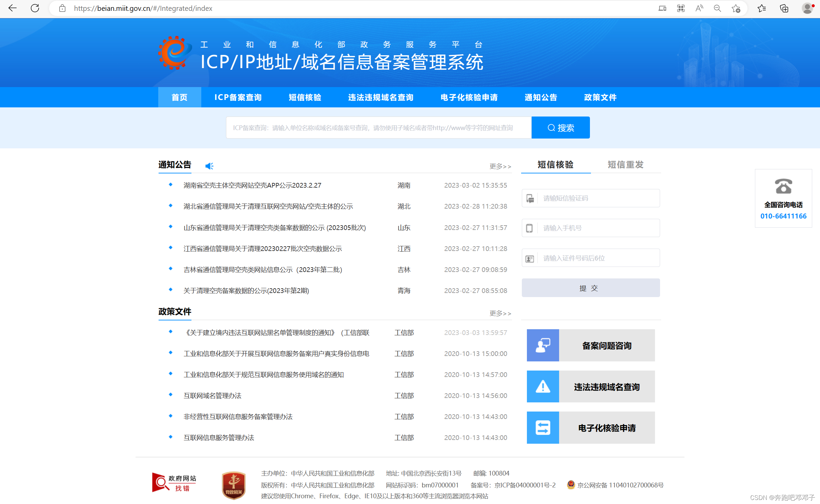Open the ICP备案查询 menu item
The height and width of the screenshot is (504, 820).
click(238, 97)
